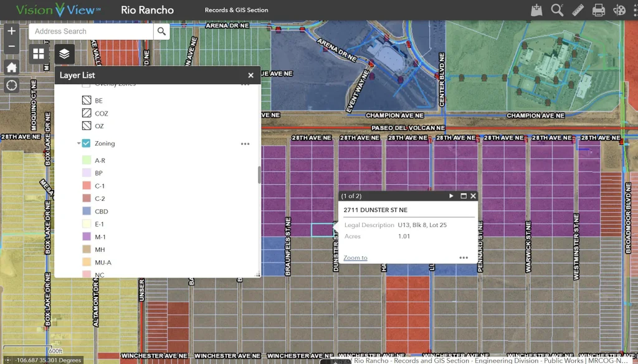Image resolution: width=638 pixels, height=364 pixels.
Task: Open the Add Data tool
Action: point(536,10)
